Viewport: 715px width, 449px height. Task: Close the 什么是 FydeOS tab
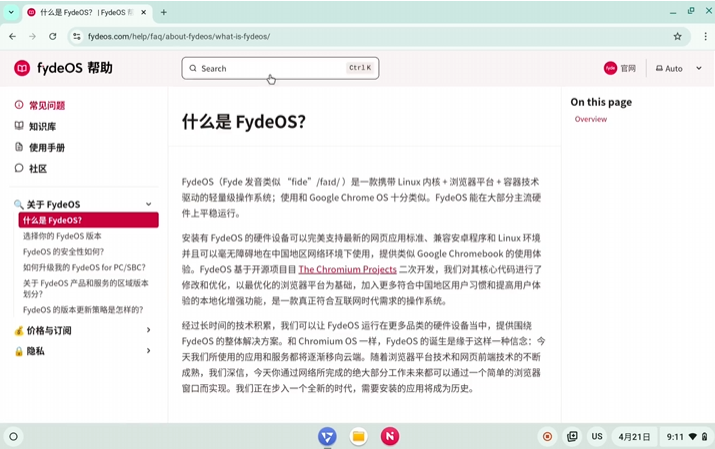[144, 12]
